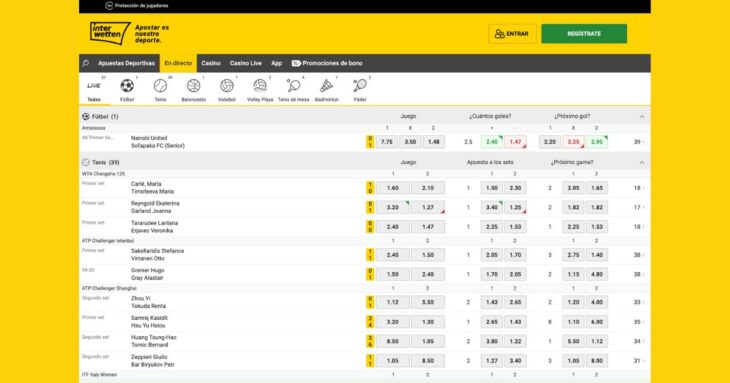Bet on Erjavec Veronika at 1.47
The width and height of the screenshot is (730, 383).
(x=428, y=227)
